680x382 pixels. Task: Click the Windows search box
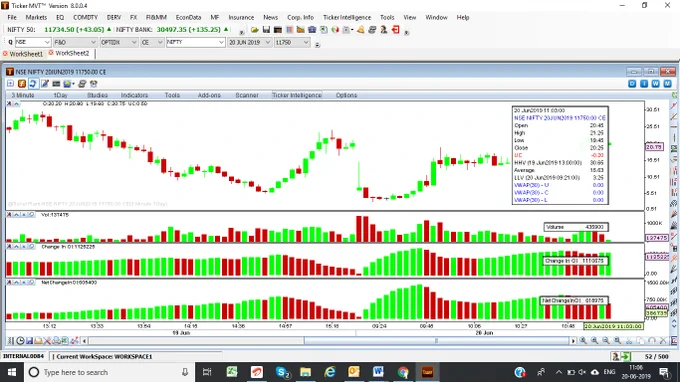108,372
